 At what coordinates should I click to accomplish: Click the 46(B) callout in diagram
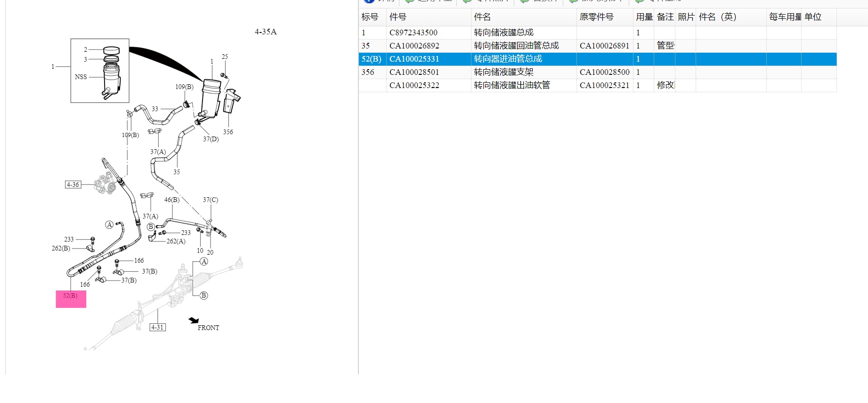coord(172,200)
